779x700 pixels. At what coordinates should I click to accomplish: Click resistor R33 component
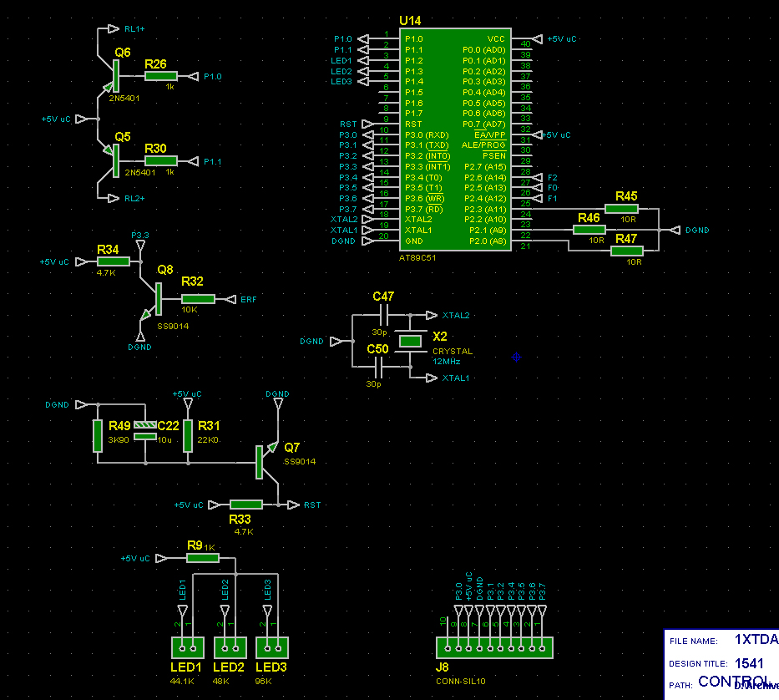[x=246, y=505]
